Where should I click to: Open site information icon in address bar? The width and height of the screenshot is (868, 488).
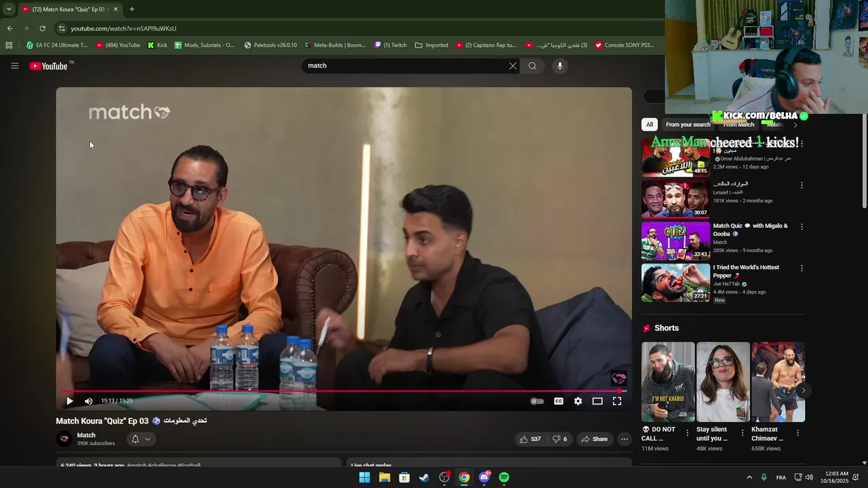pos(62,28)
